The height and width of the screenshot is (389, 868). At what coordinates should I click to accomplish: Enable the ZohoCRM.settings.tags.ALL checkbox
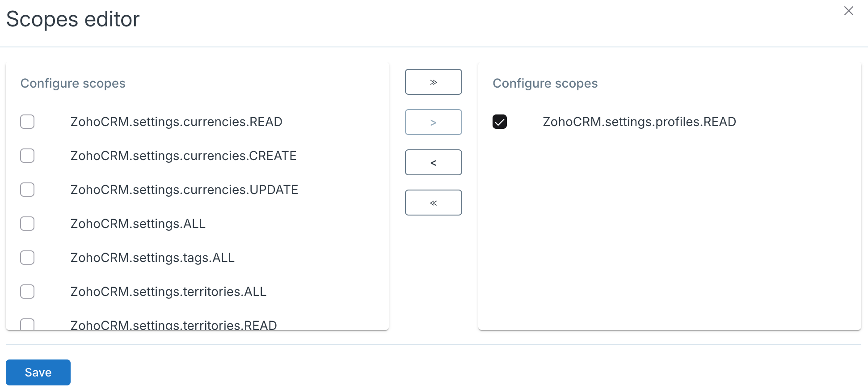pos(27,258)
